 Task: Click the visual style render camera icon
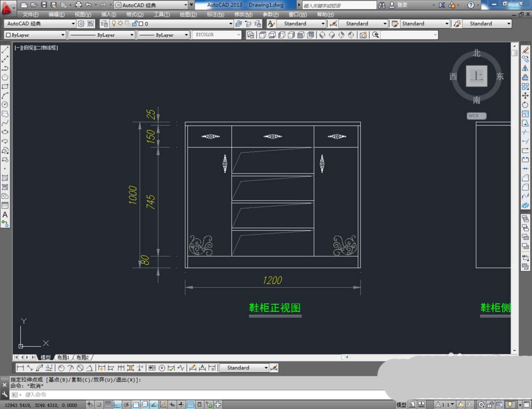(x=363, y=35)
